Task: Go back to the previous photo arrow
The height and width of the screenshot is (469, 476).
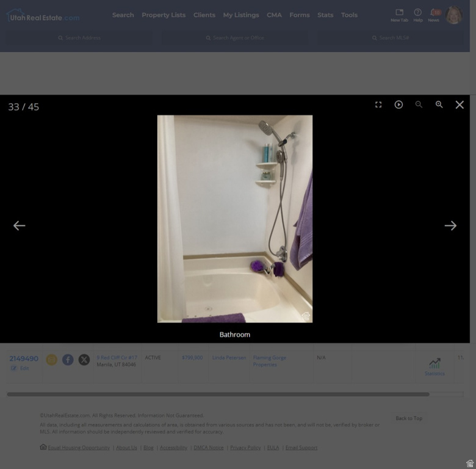Action: pos(20,225)
